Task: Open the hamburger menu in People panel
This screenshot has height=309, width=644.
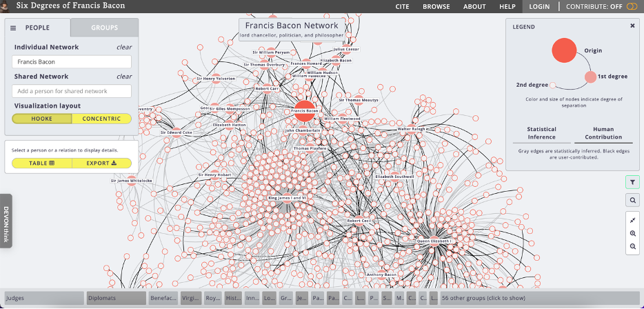Action: click(13, 28)
